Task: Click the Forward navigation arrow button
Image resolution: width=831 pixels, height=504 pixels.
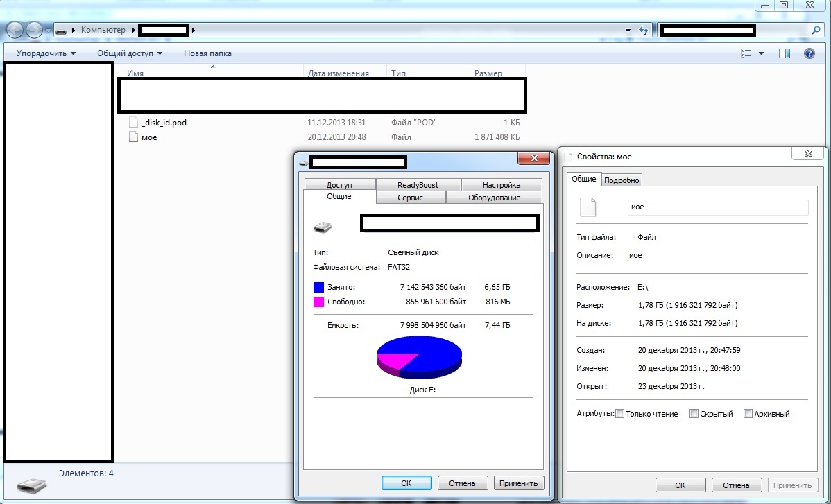Action: pyautogui.click(x=35, y=30)
